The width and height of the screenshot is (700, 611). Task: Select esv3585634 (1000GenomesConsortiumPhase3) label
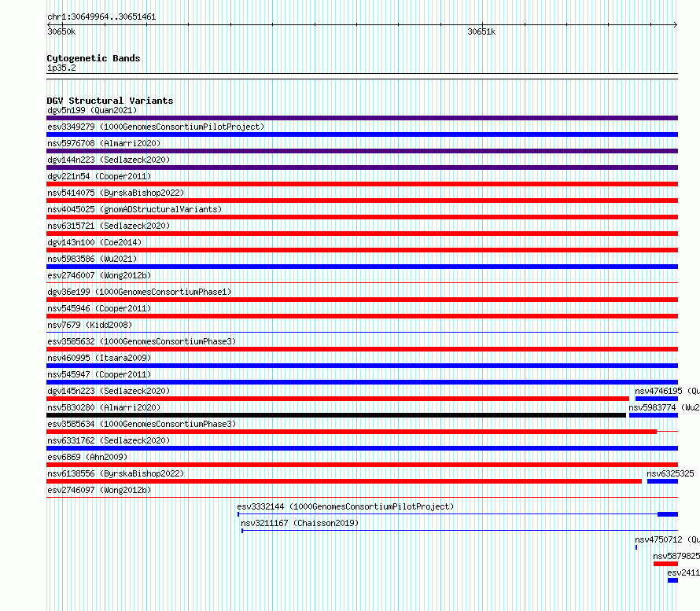click(142, 424)
